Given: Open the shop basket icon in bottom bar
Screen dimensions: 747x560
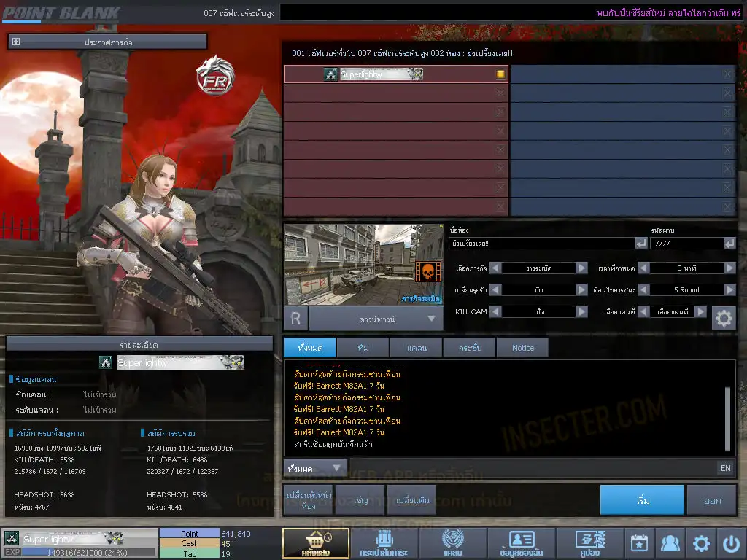Looking at the screenshot, I should [315, 543].
